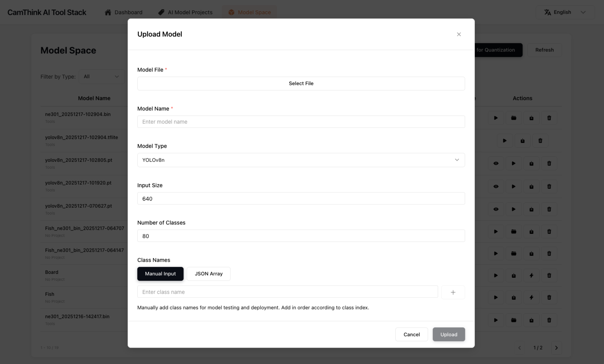Toggle visibility eye on yolov8n_20251217-101920.pt row
Screen dimensions: 604x364
[496, 186]
